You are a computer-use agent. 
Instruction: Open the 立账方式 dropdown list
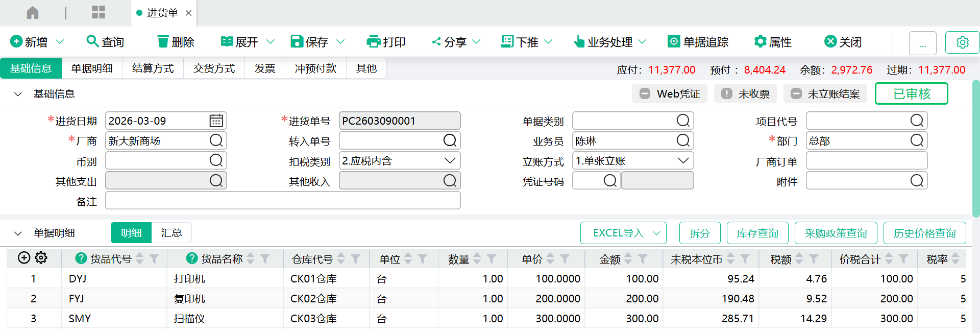pos(683,161)
